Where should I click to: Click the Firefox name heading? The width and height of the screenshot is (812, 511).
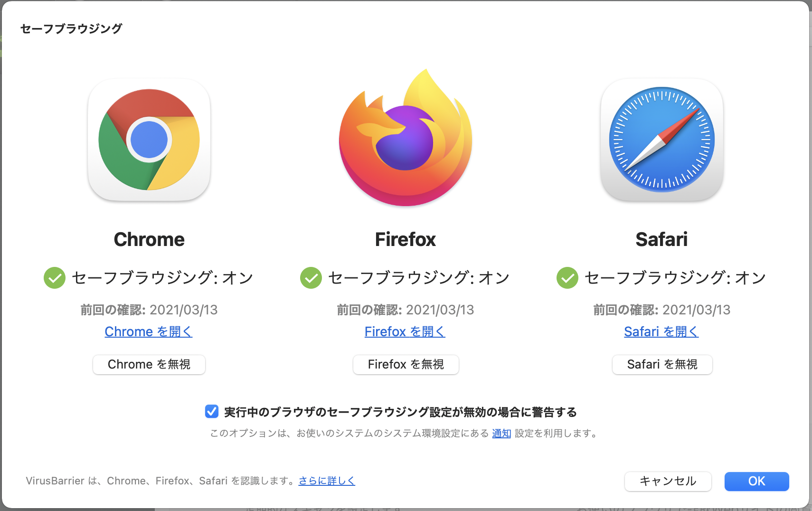pos(406,239)
